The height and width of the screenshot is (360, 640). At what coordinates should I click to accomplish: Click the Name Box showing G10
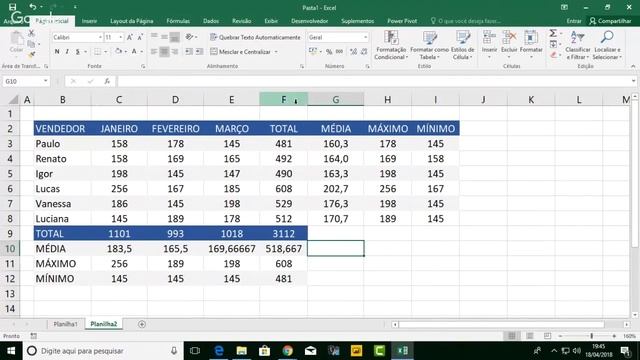click(26, 81)
